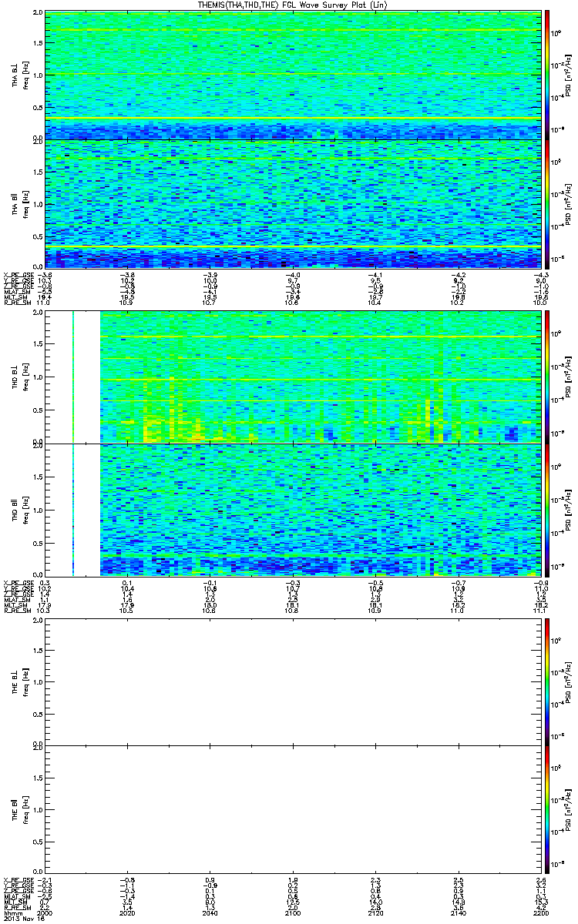This screenshot has height=924, width=578.
Task: Click the 2120 time tick label
Action: 375,913
